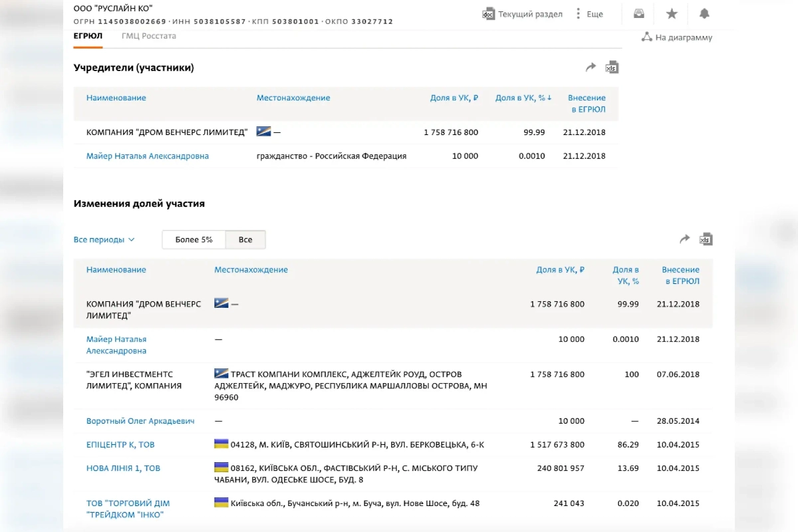Sort founders by 'Доля в УК, %' column
Screen dimensions: 798x532
point(523,98)
